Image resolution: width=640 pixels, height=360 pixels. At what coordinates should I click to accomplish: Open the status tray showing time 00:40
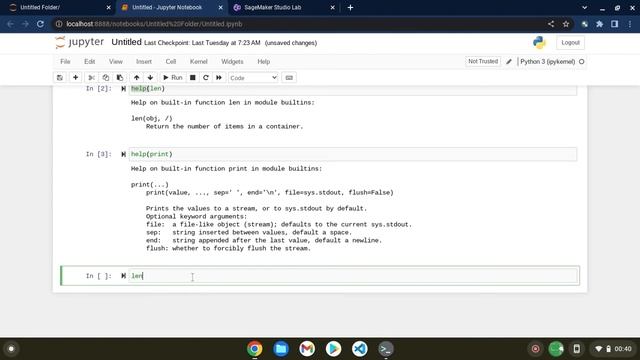614,349
